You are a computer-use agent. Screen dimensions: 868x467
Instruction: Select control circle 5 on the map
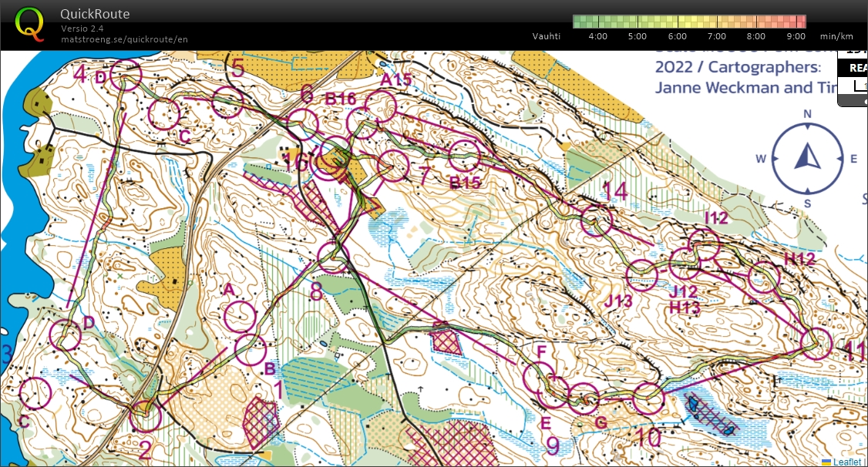pos(228,102)
